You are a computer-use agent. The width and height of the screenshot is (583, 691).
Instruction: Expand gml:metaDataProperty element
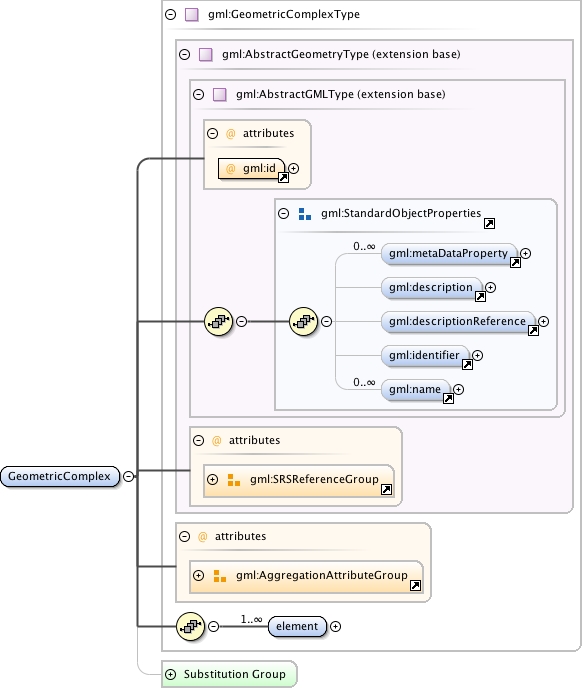[x=525, y=253]
